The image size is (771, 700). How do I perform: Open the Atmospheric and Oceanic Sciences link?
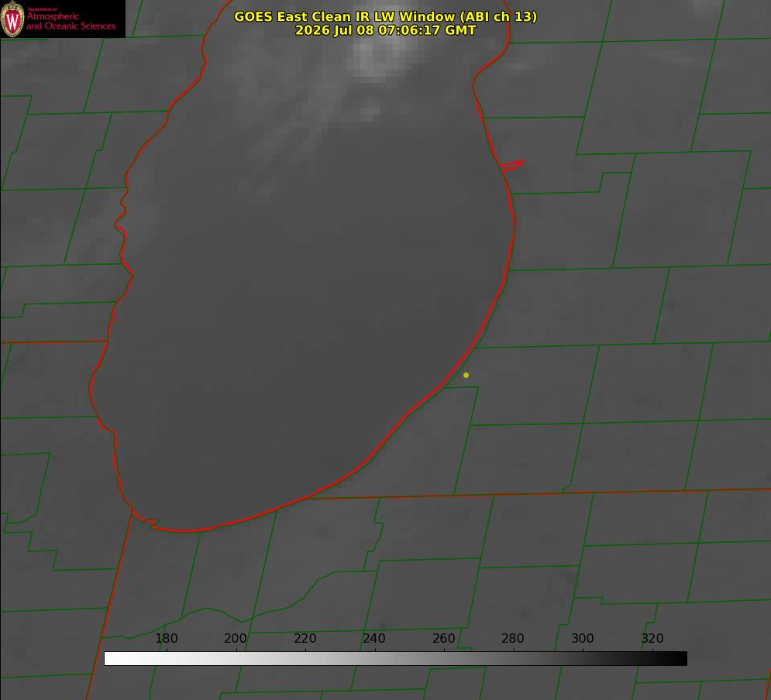coord(71,21)
